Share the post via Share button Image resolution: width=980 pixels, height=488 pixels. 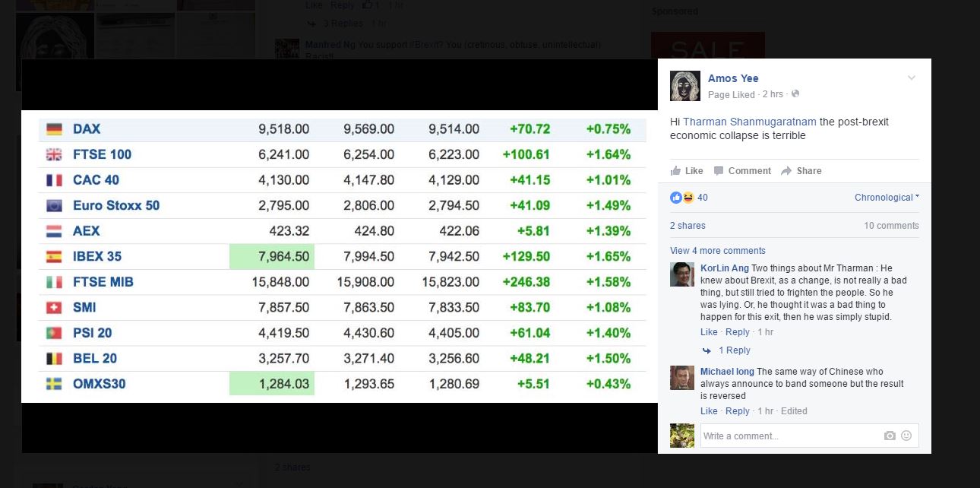801,171
